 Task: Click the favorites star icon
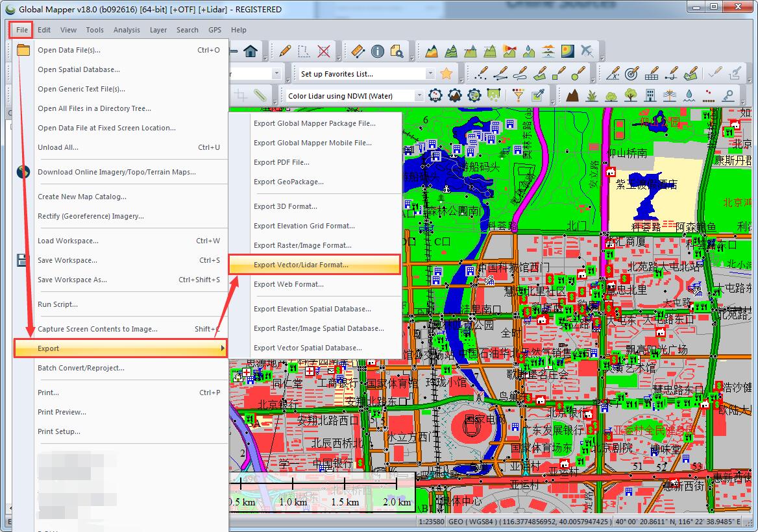[x=446, y=73]
